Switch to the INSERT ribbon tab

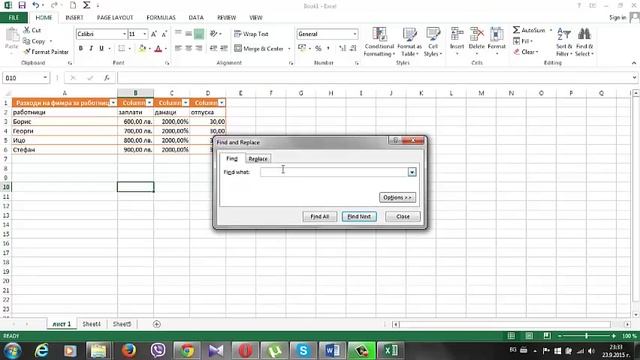pos(74,18)
